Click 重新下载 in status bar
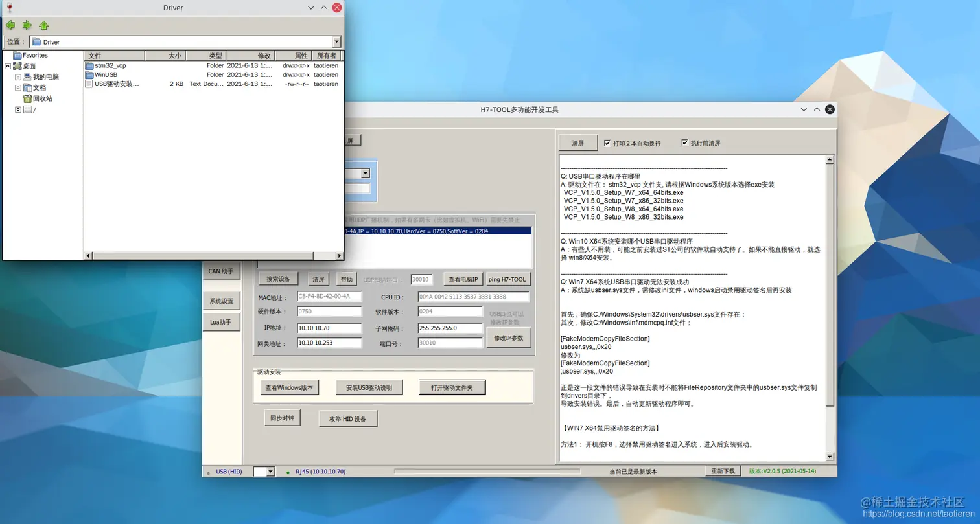Viewport: 980px width, 524px height. pos(723,472)
